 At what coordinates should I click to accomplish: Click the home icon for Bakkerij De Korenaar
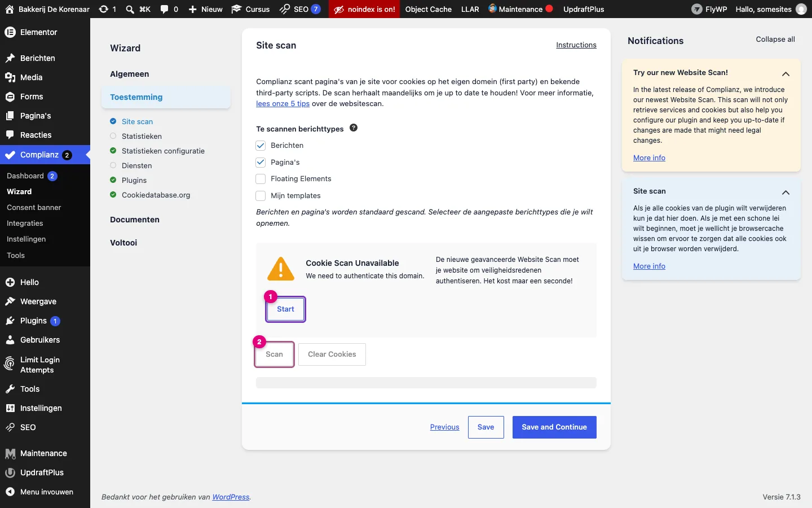10,9
